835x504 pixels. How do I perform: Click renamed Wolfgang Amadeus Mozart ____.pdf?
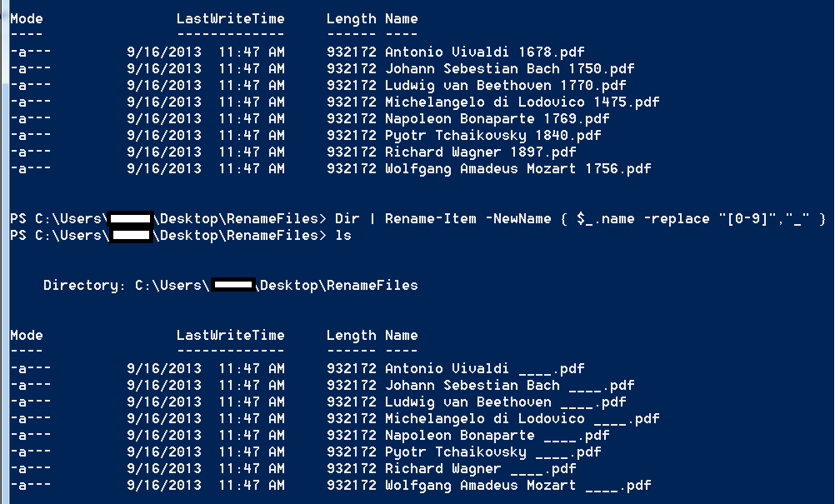pyautogui.click(x=517, y=486)
